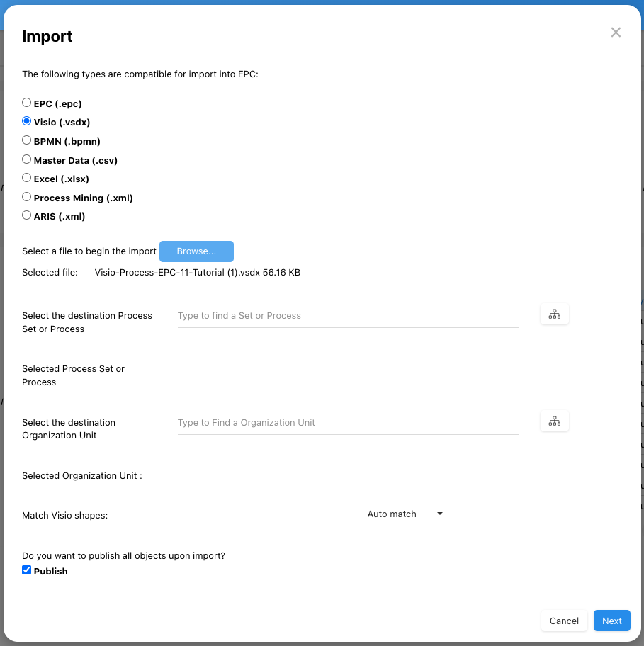Image resolution: width=644 pixels, height=646 pixels.
Task: Open the Process Set hierarchy tree icon
Action: (554, 314)
